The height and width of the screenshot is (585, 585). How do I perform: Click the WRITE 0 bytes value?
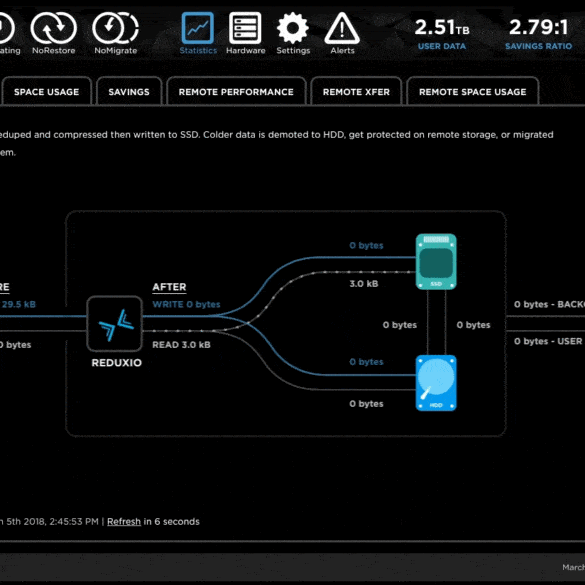186,304
